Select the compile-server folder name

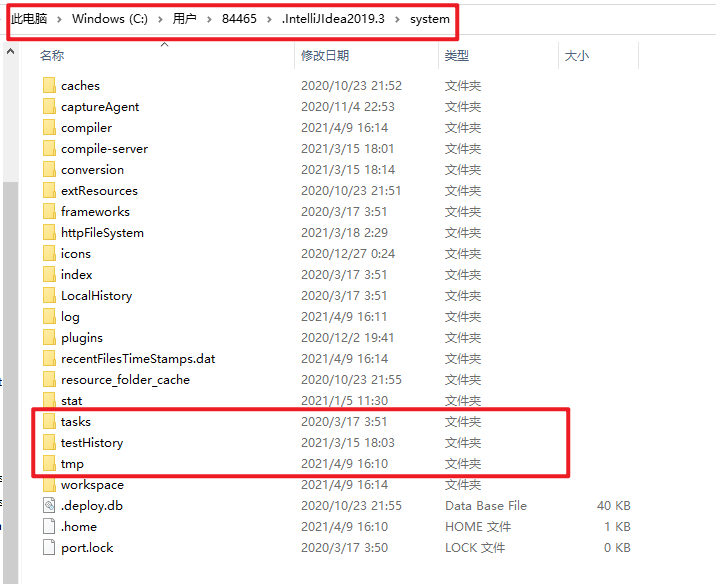click(x=105, y=149)
